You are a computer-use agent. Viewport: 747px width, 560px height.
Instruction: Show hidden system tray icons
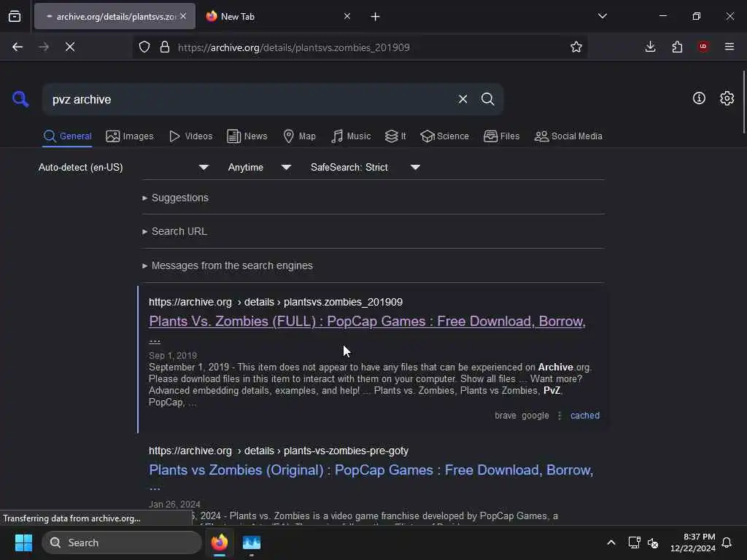tap(611, 542)
